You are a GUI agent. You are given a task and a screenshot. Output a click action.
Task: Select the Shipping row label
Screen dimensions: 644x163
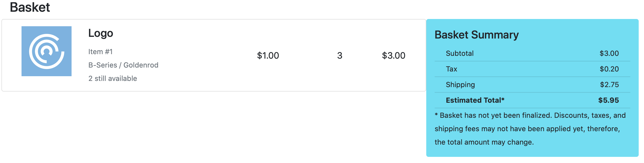[460, 85]
